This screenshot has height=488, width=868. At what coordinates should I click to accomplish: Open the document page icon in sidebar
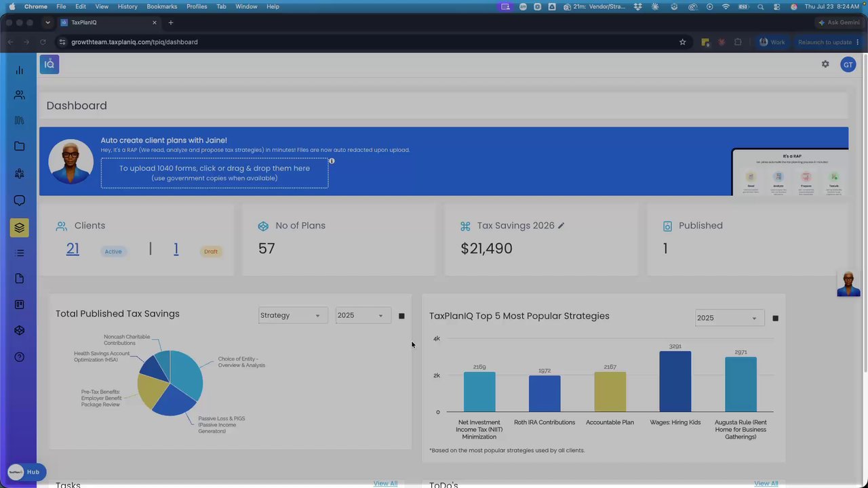(19, 279)
